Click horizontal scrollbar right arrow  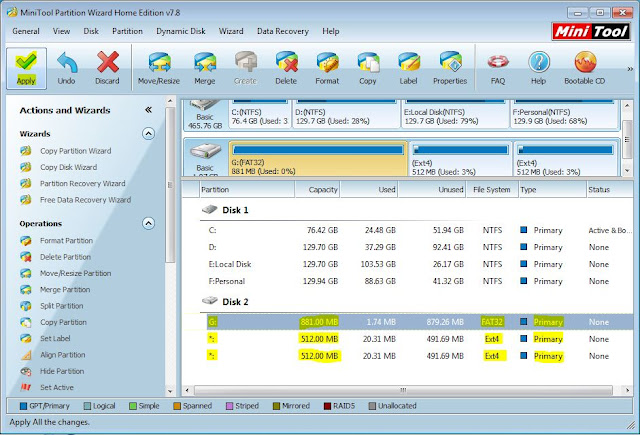coord(627,390)
